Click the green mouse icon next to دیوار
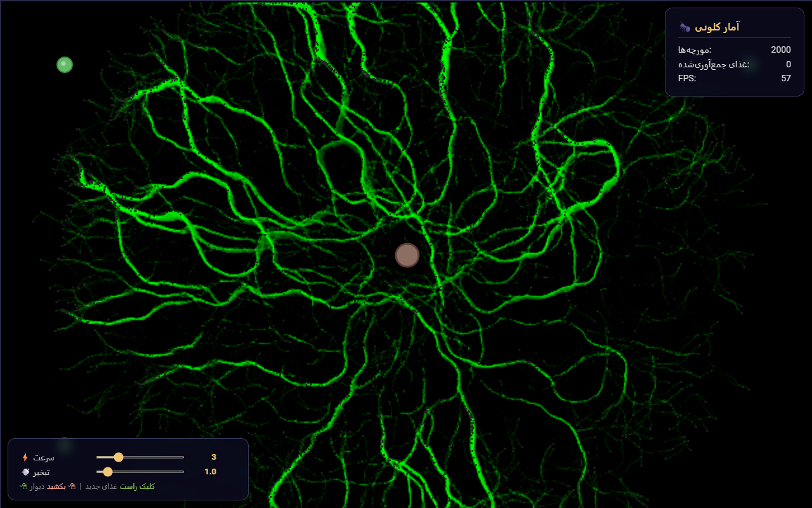 coord(23,486)
